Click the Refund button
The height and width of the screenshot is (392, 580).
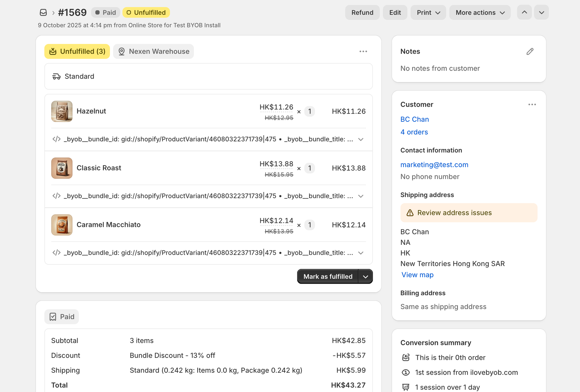click(362, 12)
